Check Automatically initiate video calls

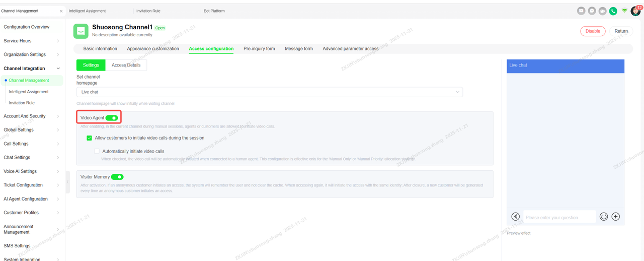pos(97,151)
